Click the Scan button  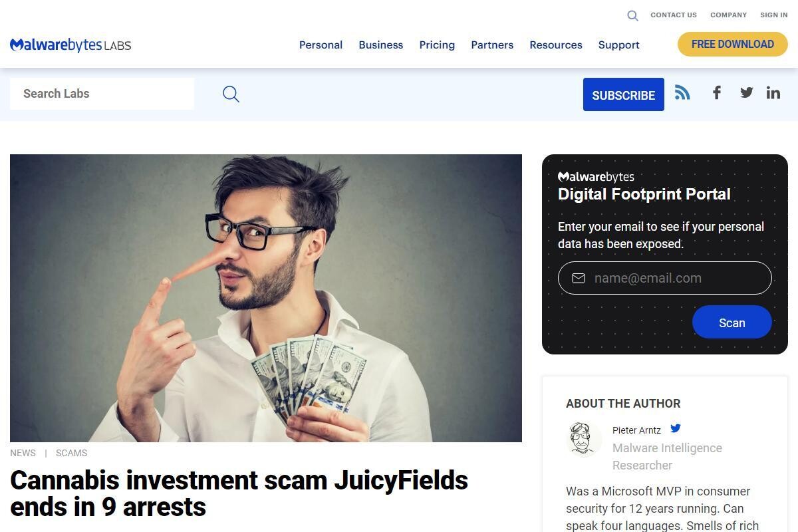coord(731,323)
